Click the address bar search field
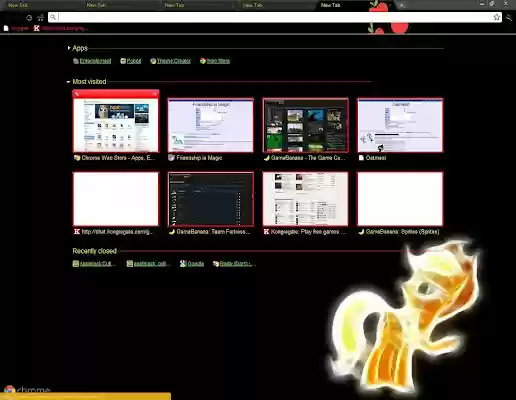Viewport: 516px width, 400px height. [x=275, y=17]
